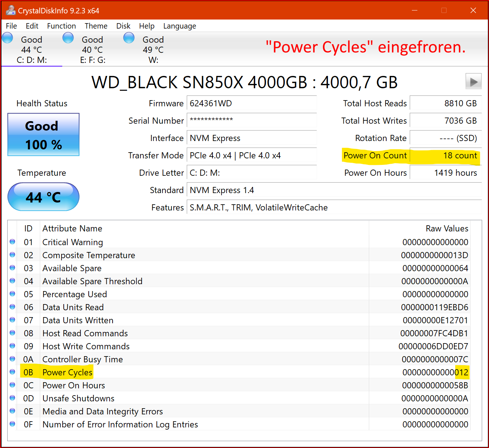Click status dot of Data Units Read row

coord(12,307)
